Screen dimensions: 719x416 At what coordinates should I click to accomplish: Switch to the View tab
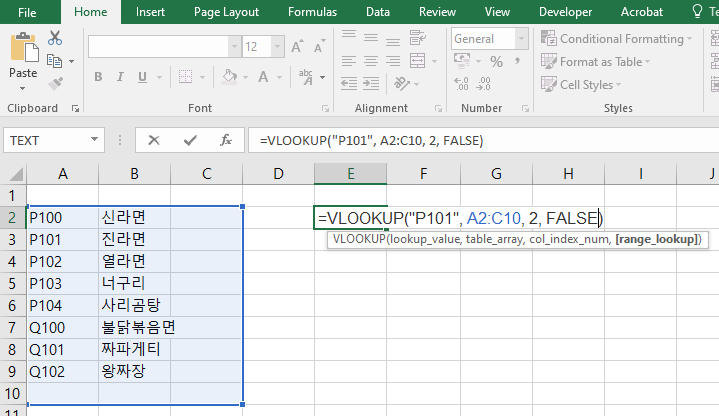pyautogui.click(x=497, y=12)
